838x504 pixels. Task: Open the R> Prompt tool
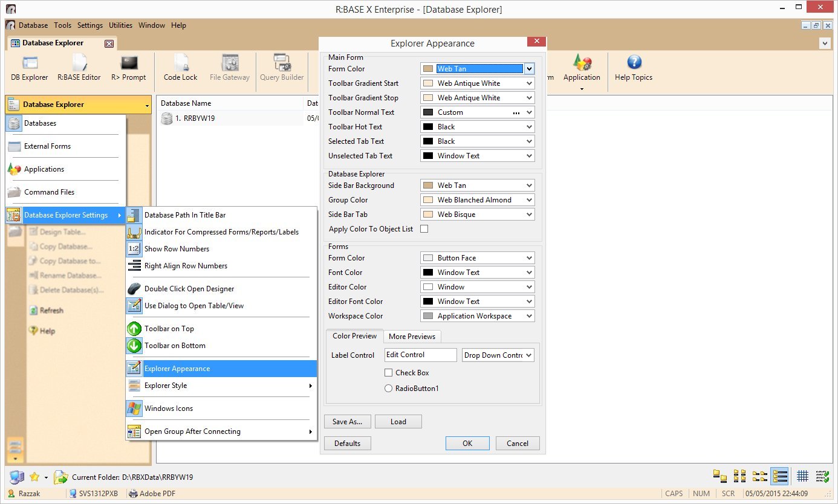[x=129, y=63]
